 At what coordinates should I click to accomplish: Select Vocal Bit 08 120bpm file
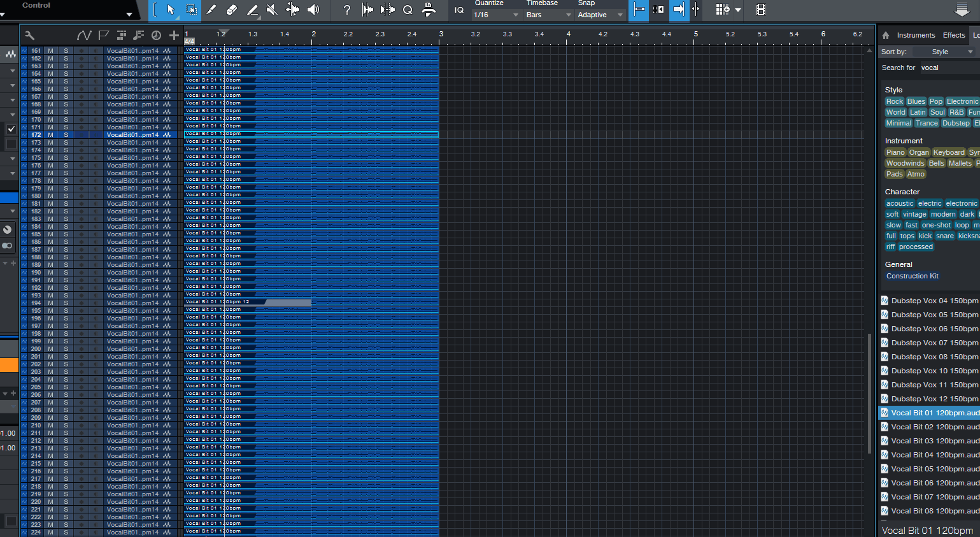pos(930,511)
